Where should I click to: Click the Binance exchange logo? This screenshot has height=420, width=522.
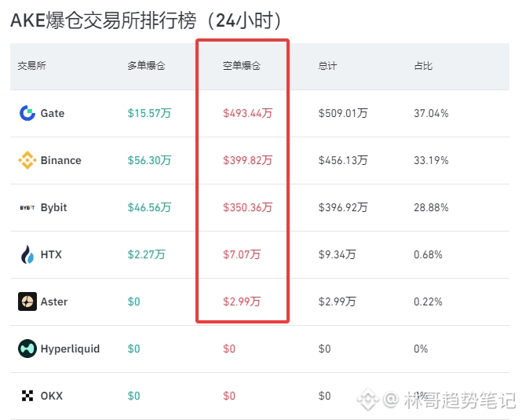coord(27,160)
